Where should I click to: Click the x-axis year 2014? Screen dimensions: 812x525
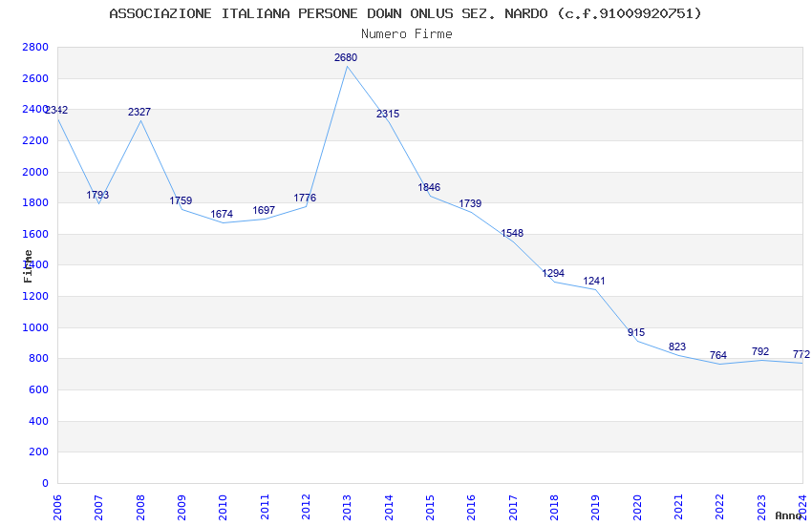point(389,507)
